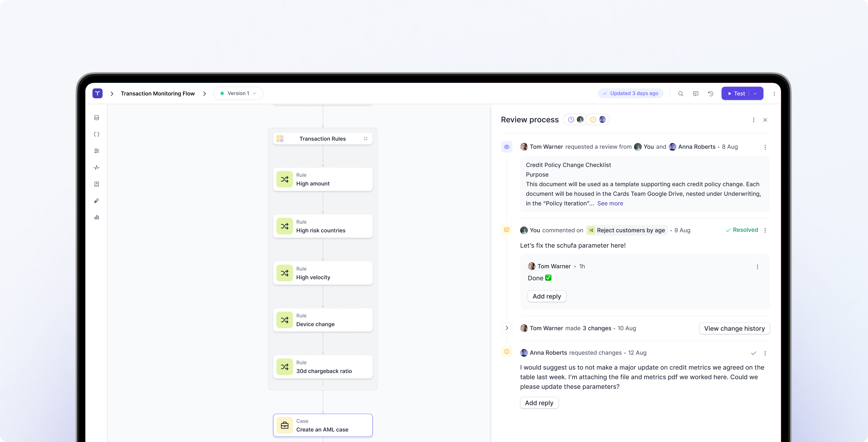868x442 pixels.
Task: Open the search magnifier in top bar
Action: point(680,94)
